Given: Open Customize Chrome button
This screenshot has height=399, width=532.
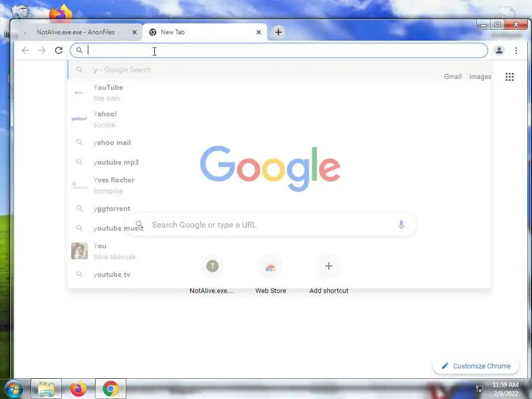Looking at the screenshot, I should coord(476,366).
